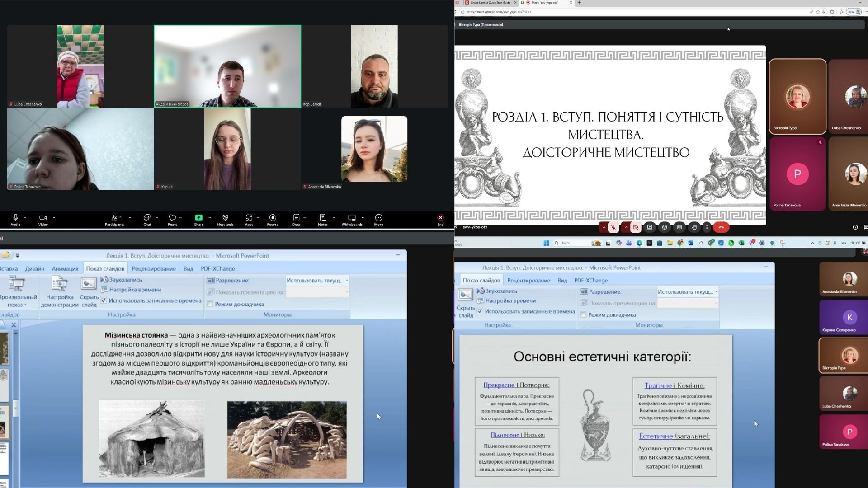Open emoji reactions in Google Meet
This screenshot has height=488, width=868.
[664, 227]
